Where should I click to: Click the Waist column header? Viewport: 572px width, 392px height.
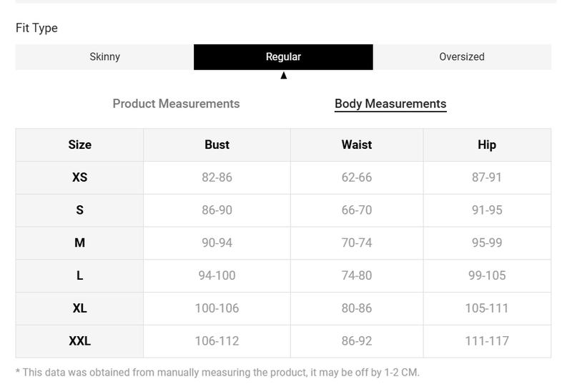[357, 145]
